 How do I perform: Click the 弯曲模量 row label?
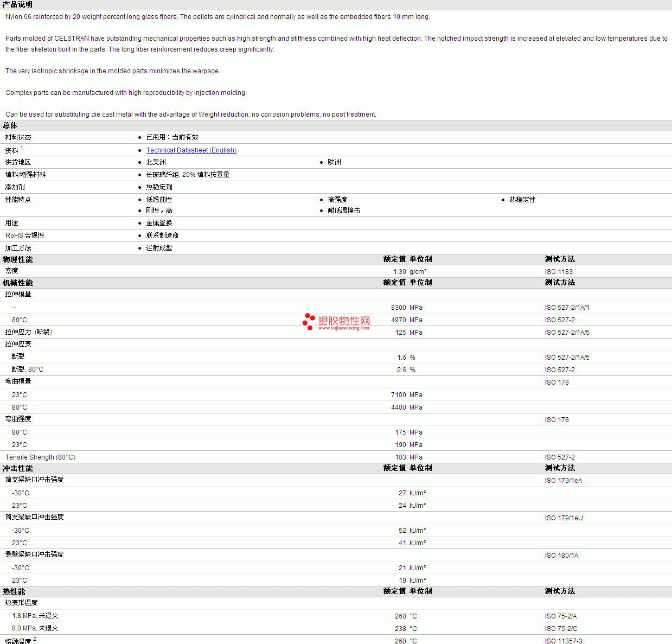[18, 381]
